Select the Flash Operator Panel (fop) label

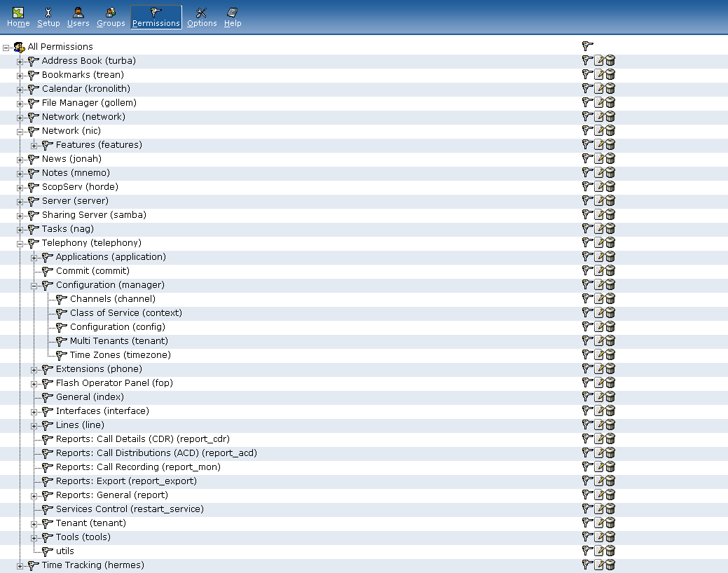(x=114, y=382)
